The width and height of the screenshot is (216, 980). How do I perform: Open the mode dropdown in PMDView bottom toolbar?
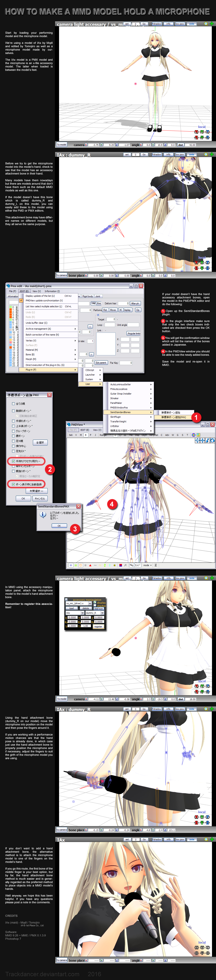tap(147, 565)
